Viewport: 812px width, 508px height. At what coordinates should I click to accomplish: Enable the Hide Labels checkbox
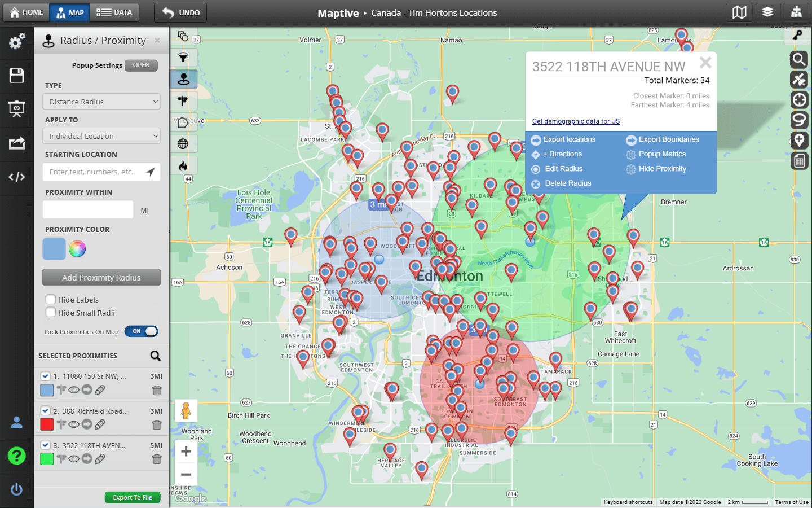click(50, 299)
